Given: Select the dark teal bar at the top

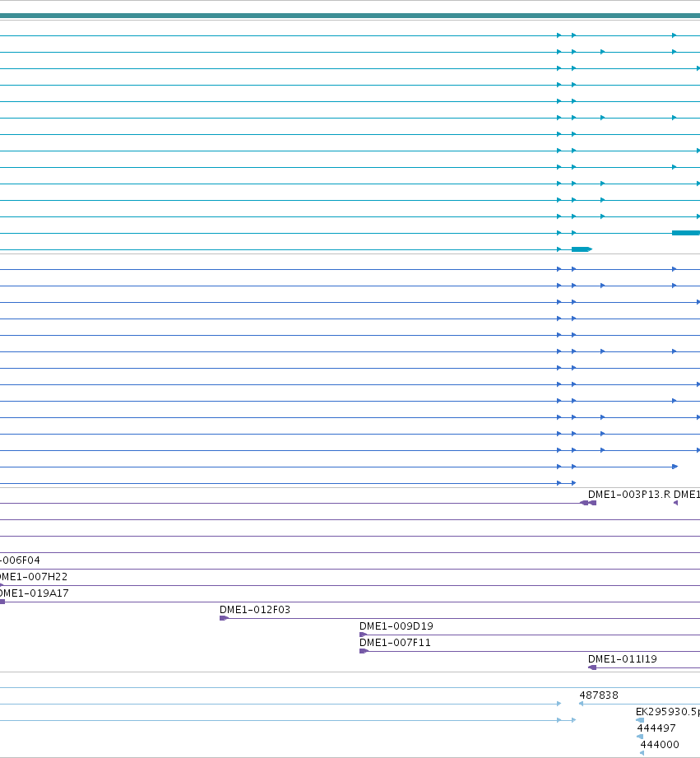Looking at the screenshot, I should click(350, 16).
